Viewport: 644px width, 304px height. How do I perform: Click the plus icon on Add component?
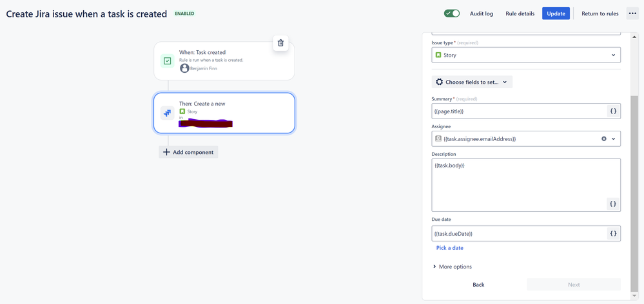[x=166, y=152]
